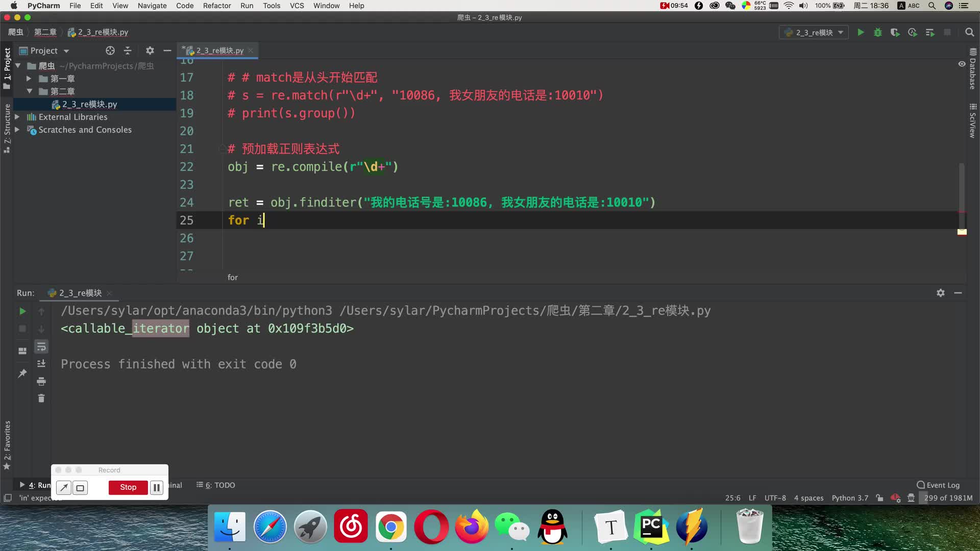The height and width of the screenshot is (551, 980).
Task: Toggle the SciView tool window tab
Action: (x=973, y=121)
